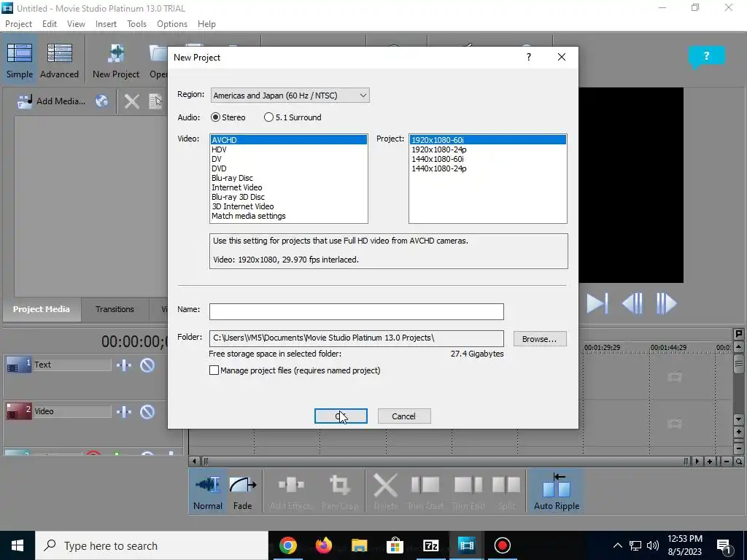Check Manage project files checkbox
747x560 pixels.
[x=214, y=370]
